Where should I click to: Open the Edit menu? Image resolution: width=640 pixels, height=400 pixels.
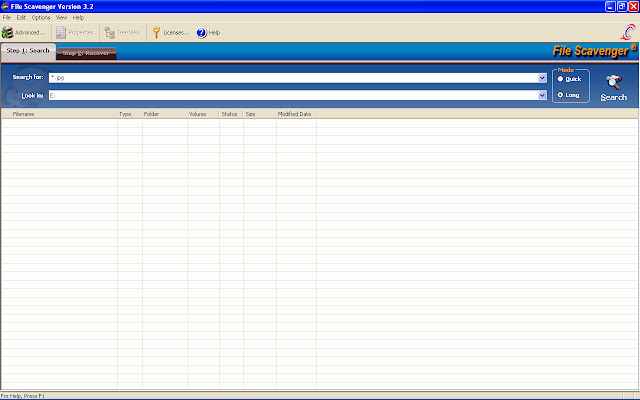pos(21,18)
